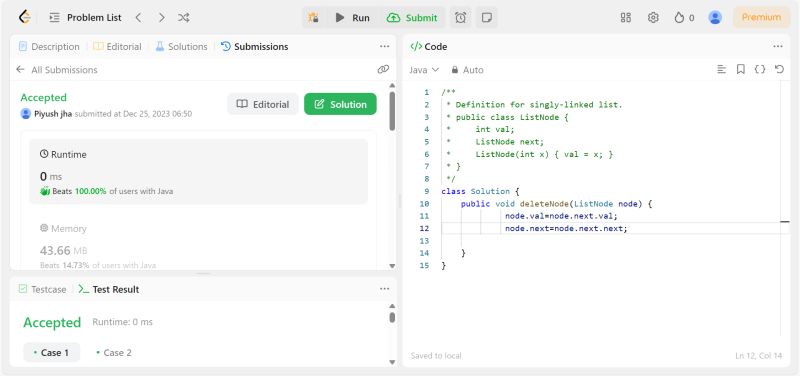The width and height of the screenshot is (800, 376).
Task: Click the Runtime stats card
Action: [198, 171]
